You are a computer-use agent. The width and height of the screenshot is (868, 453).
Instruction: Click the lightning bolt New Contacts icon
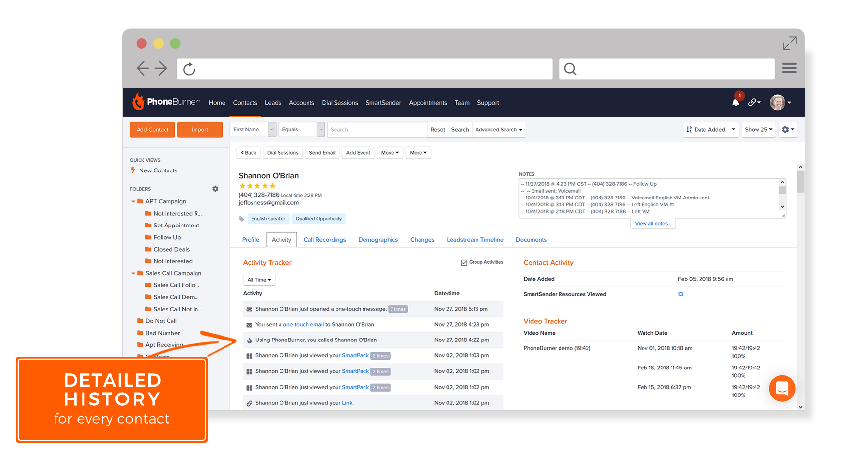(133, 170)
